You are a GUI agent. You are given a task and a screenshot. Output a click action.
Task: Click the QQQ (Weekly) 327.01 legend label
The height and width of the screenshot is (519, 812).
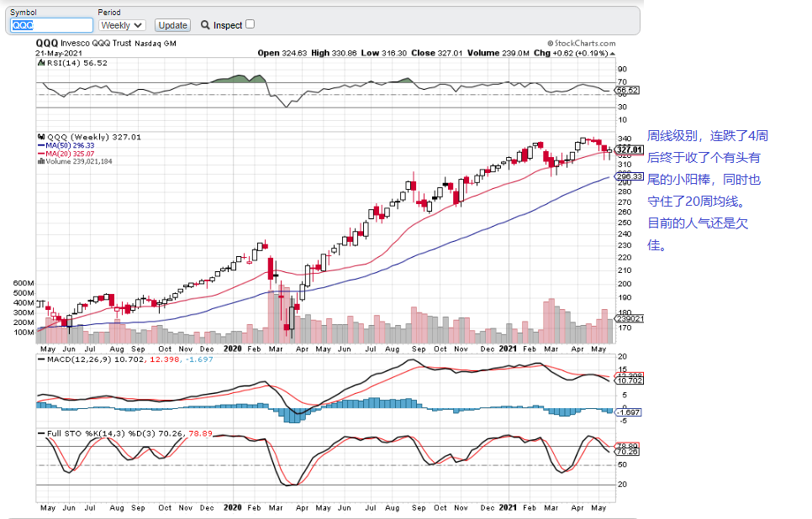[89, 137]
